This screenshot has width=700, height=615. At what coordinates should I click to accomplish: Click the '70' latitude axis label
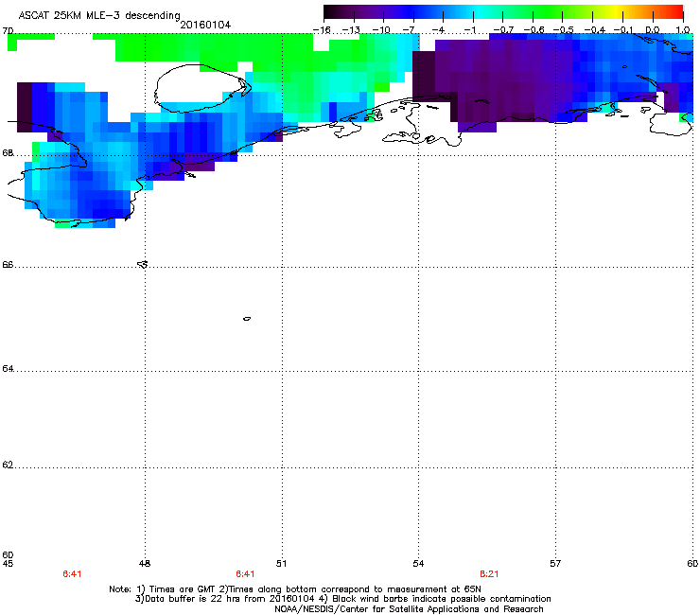pyautogui.click(x=8, y=31)
